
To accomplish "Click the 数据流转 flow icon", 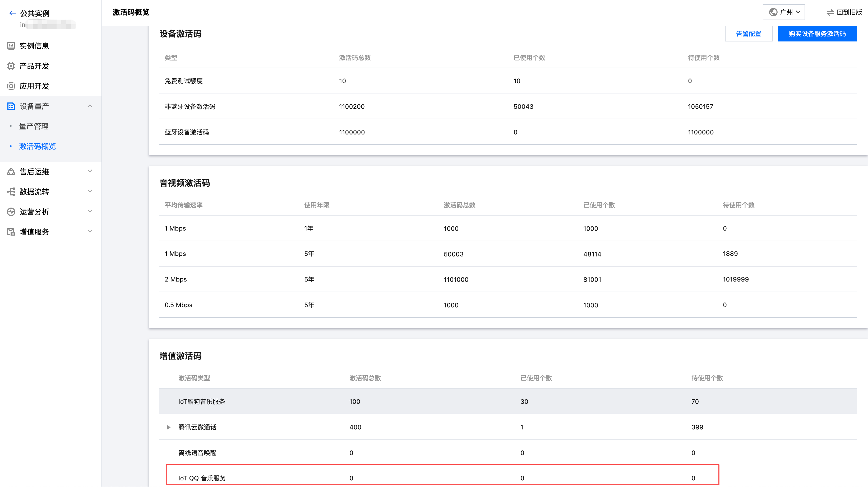I will tap(11, 192).
